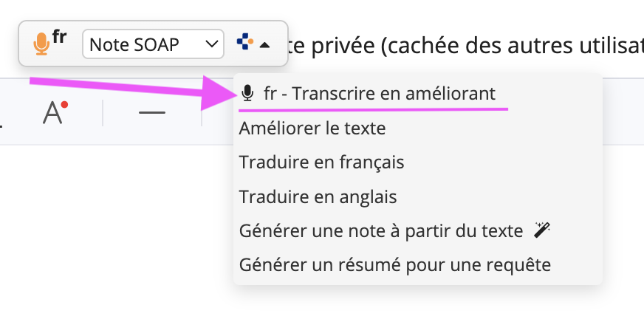Choose "Générer une note à partir du texte"

381,230
